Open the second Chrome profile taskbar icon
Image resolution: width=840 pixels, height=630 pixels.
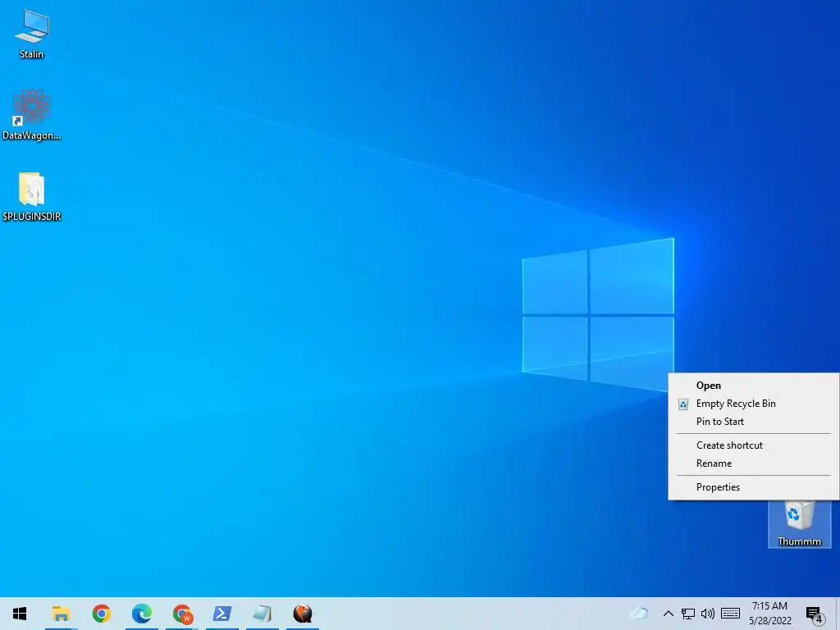coord(182,614)
